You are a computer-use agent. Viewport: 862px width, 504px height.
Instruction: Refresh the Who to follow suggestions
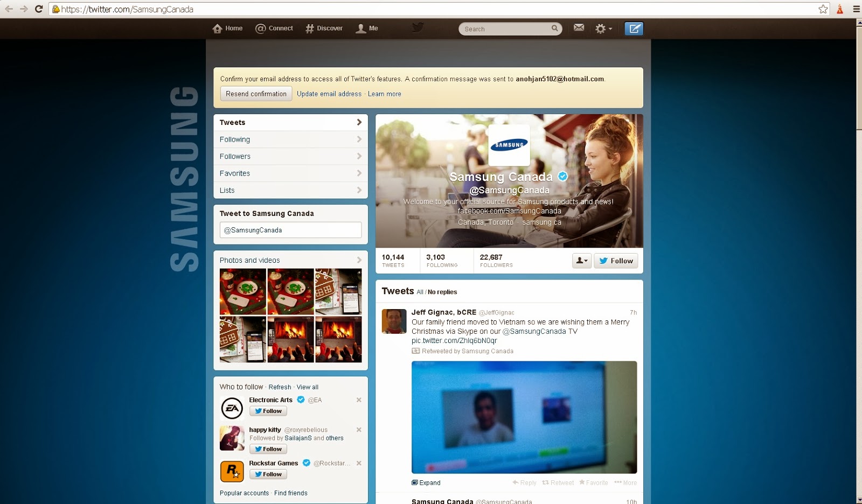[280, 387]
